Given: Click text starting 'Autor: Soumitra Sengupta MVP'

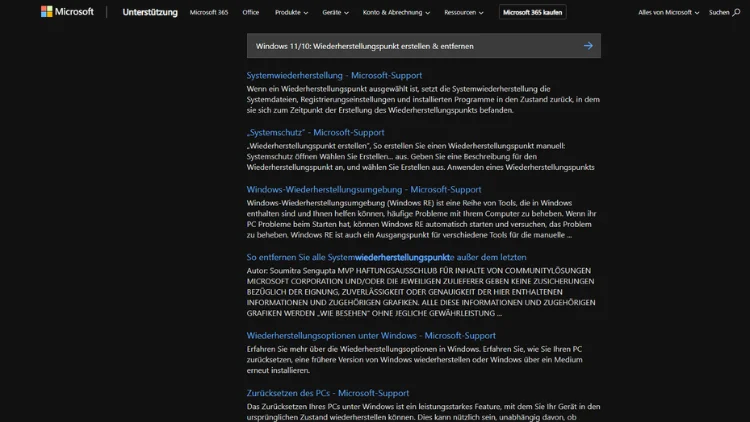Looking at the screenshot, I should coord(421,292).
